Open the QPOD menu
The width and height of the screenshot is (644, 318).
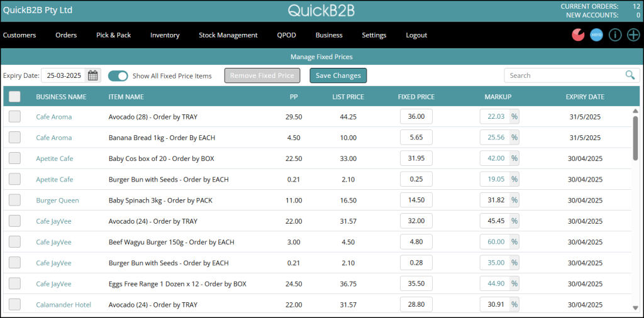tap(286, 35)
